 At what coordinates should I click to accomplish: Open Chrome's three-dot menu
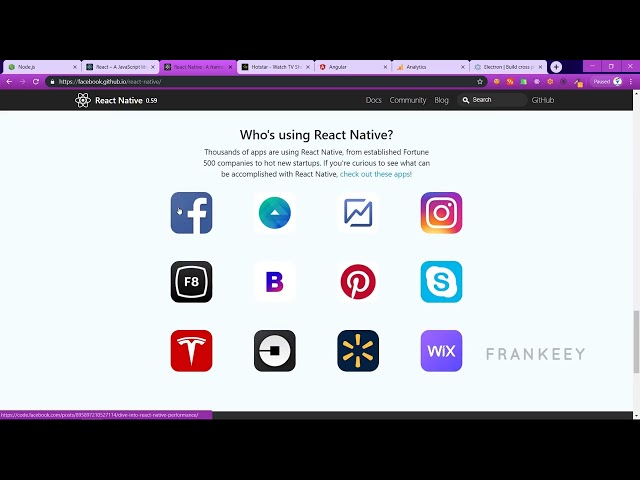pyautogui.click(x=631, y=82)
